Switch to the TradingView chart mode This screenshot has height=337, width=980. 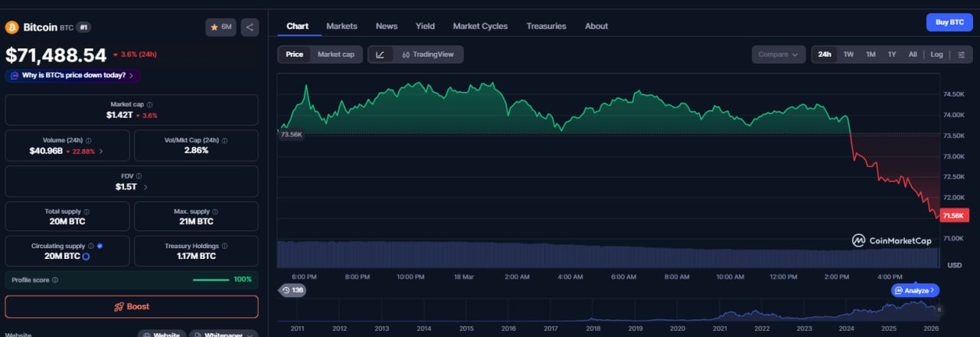click(x=427, y=54)
